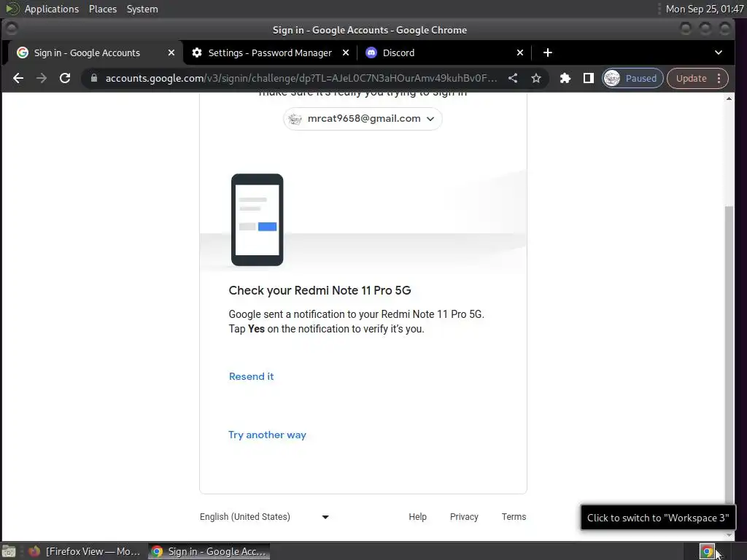
Task: Click the address bar URL
Action: pos(301,78)
